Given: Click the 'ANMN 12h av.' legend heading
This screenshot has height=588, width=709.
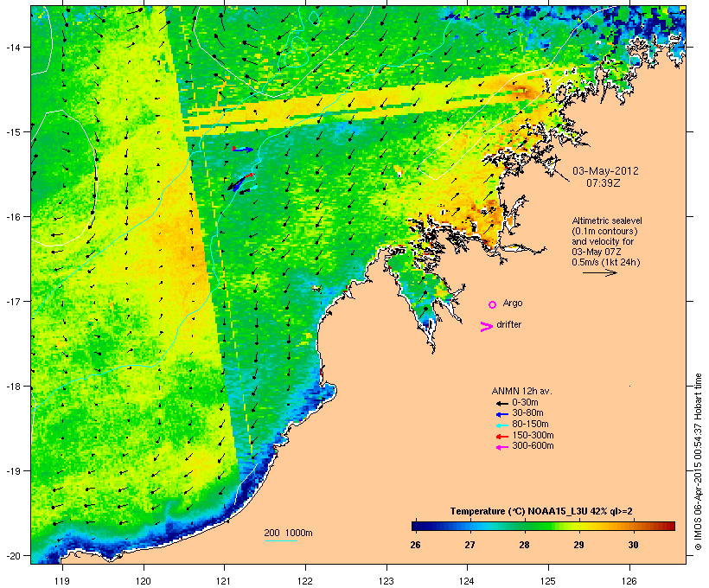Looking at the screenshot, I should click(x=521, y=391).
